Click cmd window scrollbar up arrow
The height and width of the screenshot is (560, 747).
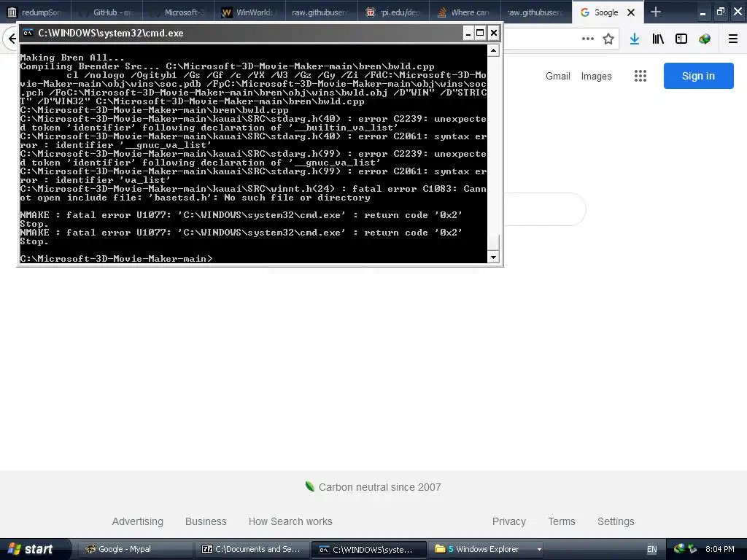point(493,50)
